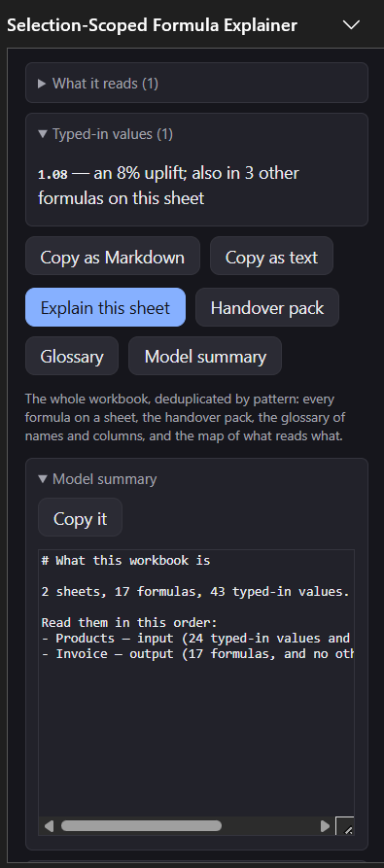Click the Model summary button
This screenshot has width=384, height=868.
pyautogui.click(x=205, y=356)
